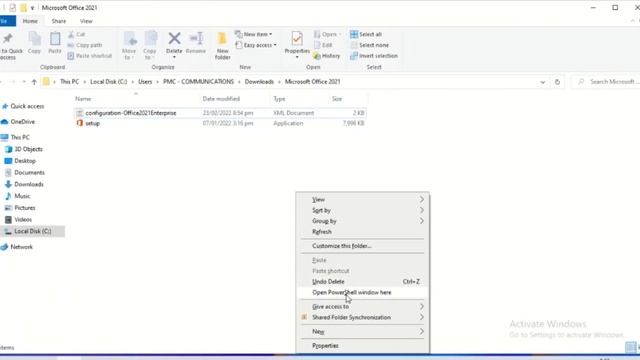Screen dimensions: 640x360
Task: Switch to the View ribbon tab
Action: pyautogui.click(x=86, y=21)
